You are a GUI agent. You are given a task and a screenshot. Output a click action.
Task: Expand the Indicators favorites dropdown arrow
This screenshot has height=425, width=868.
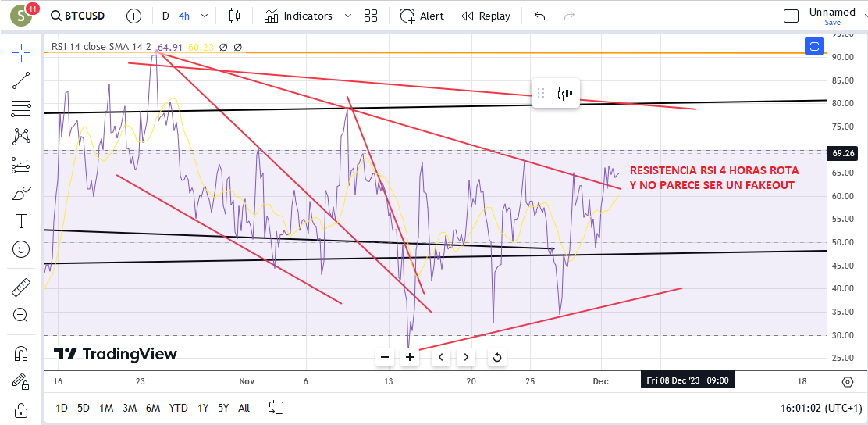[x=347, y=16]
